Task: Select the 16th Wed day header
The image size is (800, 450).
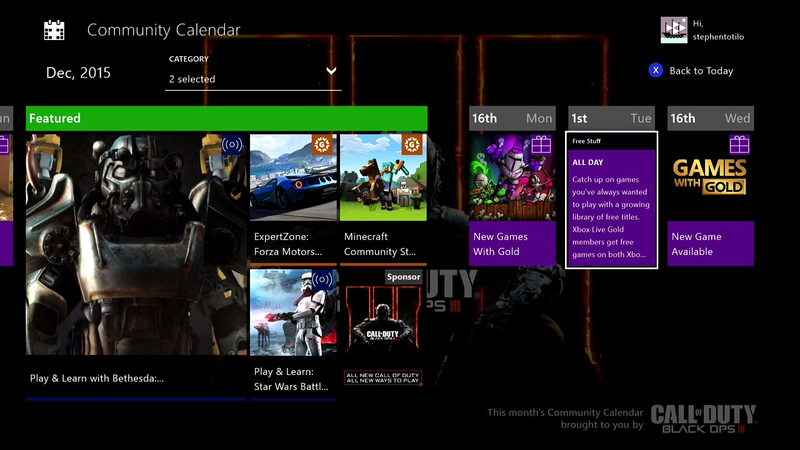Action: click(710, 118)
